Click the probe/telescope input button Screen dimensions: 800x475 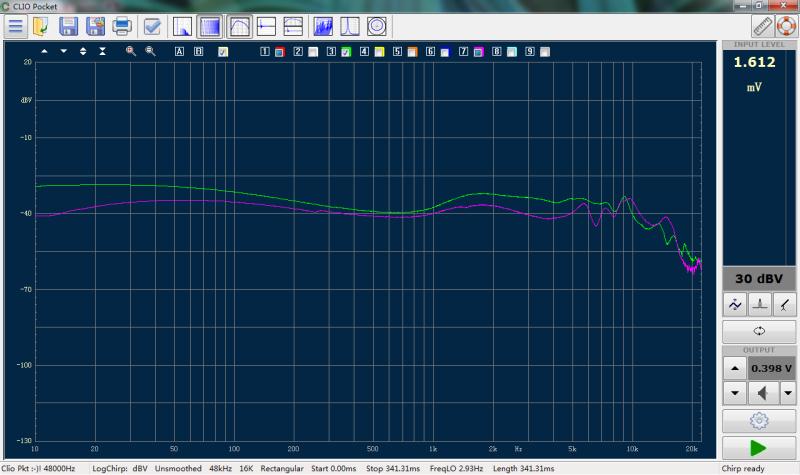784,305
